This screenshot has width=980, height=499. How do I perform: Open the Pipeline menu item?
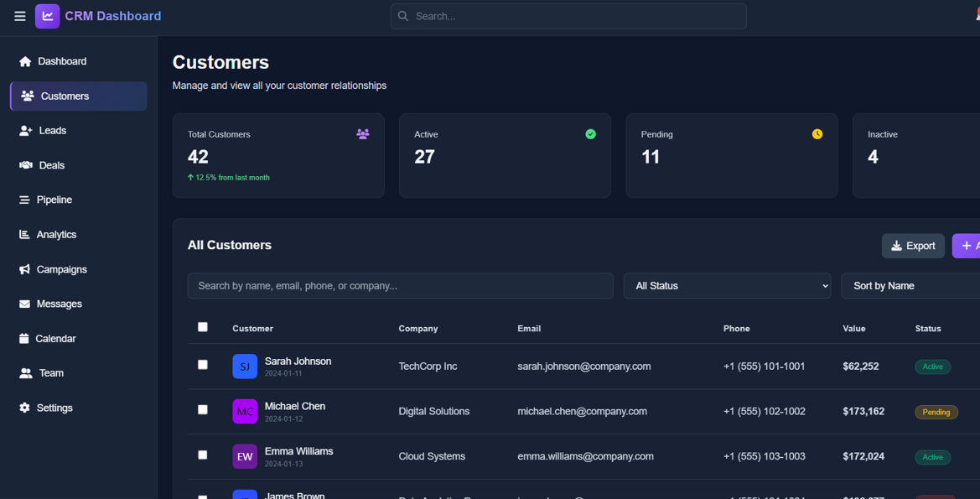click(54, 200)
